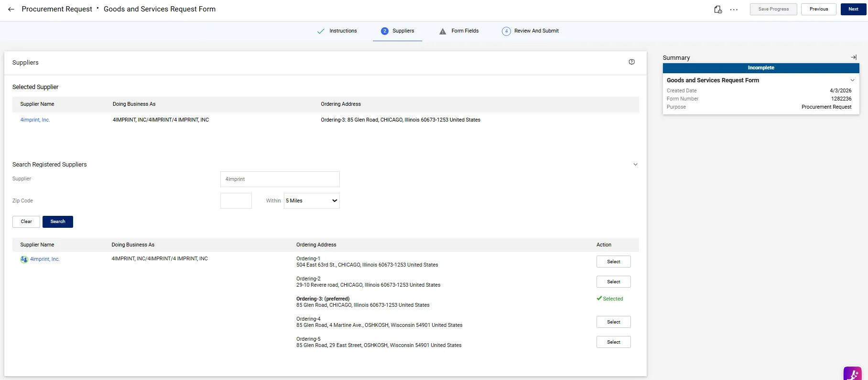
Task: Click the globe icon beside 4imprint, Inc.
Action: pos(24,259)
